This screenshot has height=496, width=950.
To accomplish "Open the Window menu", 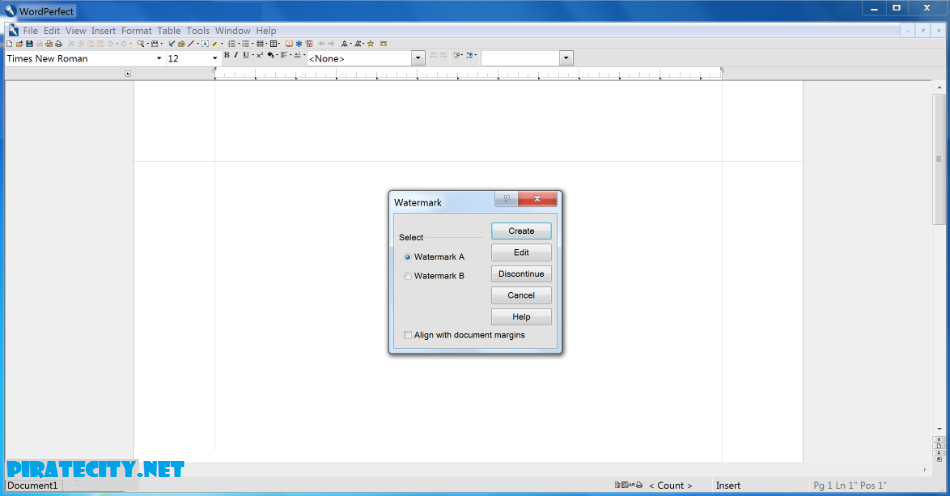I will (x=233, y=30).
